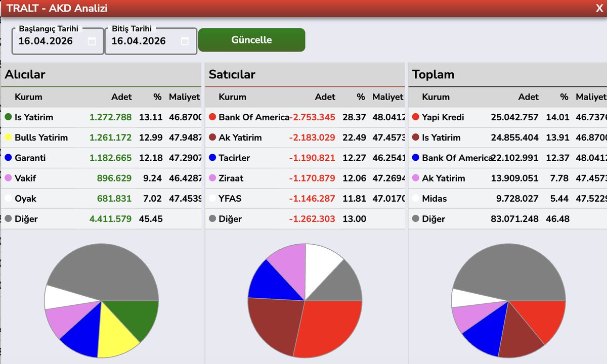Click Is Yatirim percentage 13.11
The height and width of the screenshot is (364, 607).
point(151,117)
